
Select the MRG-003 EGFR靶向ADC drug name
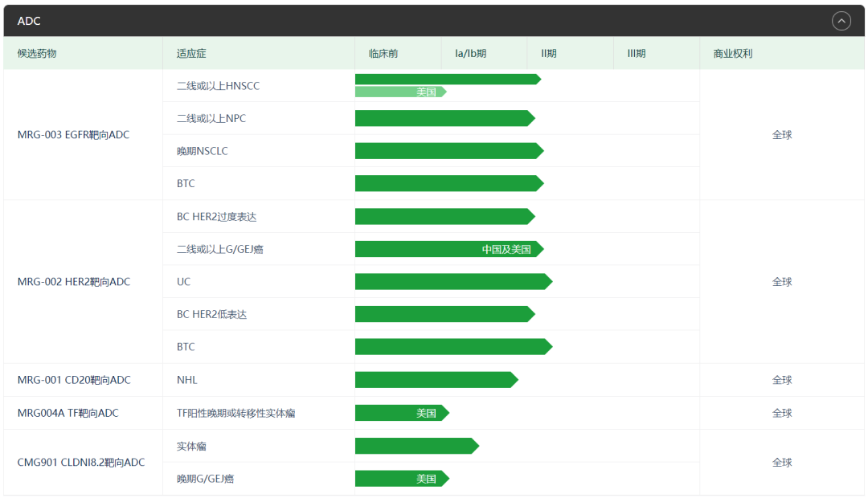pos(73,134)
